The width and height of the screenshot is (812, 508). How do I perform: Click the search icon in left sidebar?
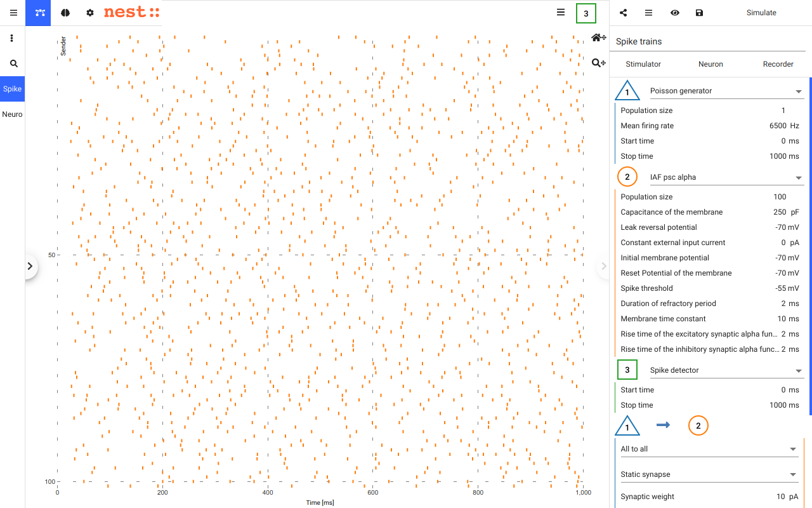pos(14,63)
